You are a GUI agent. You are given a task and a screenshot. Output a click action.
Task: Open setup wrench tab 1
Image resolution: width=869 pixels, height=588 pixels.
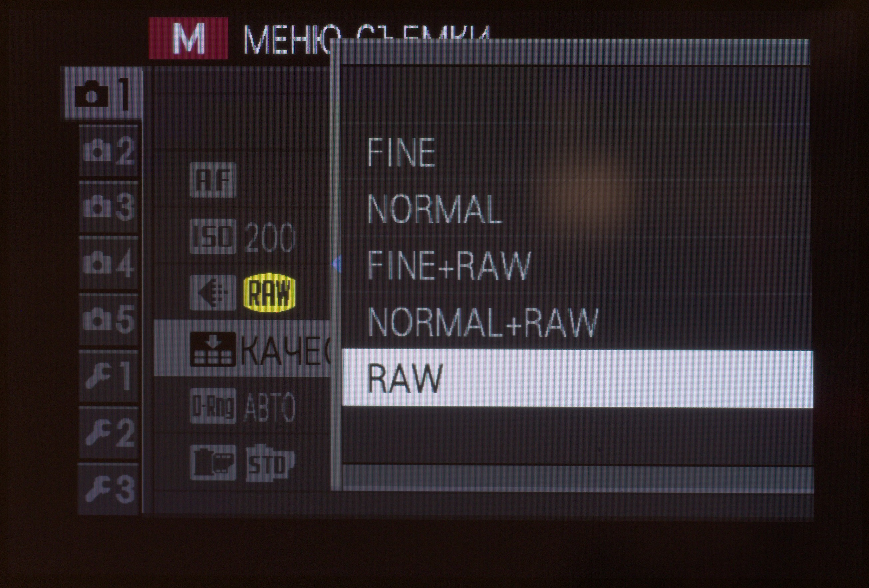(x=109, y=376)
